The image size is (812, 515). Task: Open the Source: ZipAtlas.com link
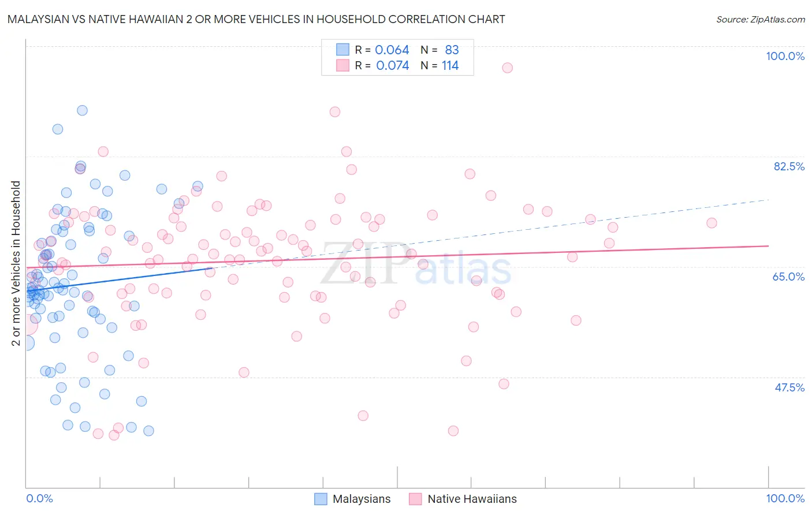click(x=761, y=19)
